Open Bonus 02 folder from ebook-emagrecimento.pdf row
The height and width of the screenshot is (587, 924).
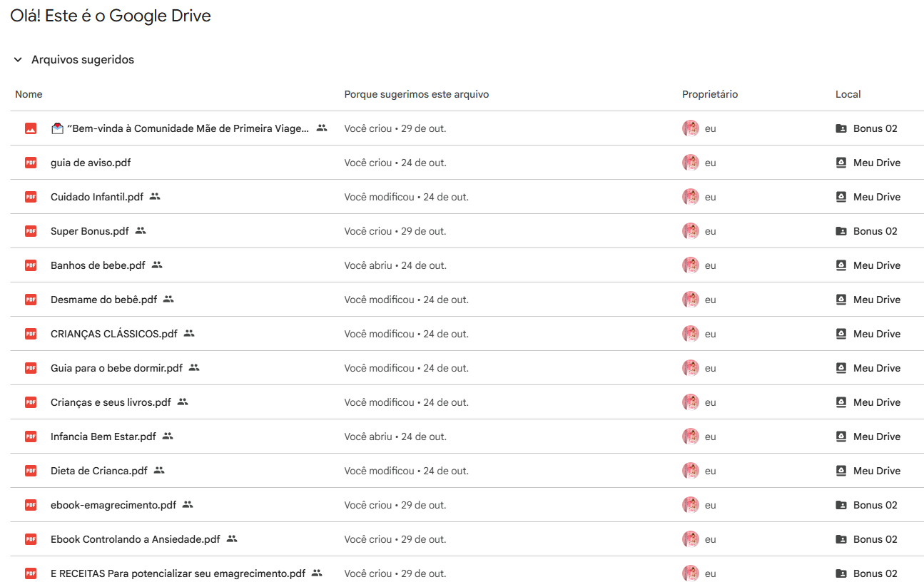coord(875,505)
